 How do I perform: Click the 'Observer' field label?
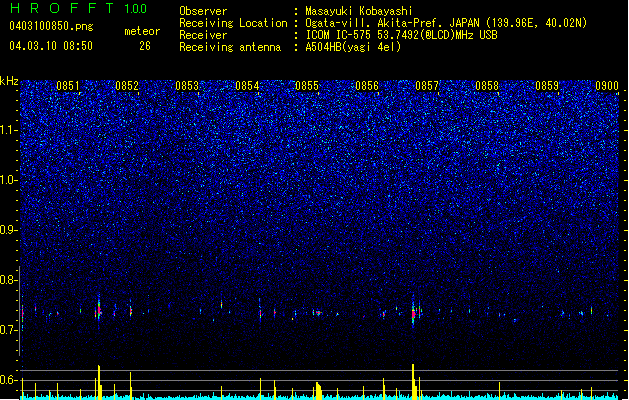tap(203, 11)
